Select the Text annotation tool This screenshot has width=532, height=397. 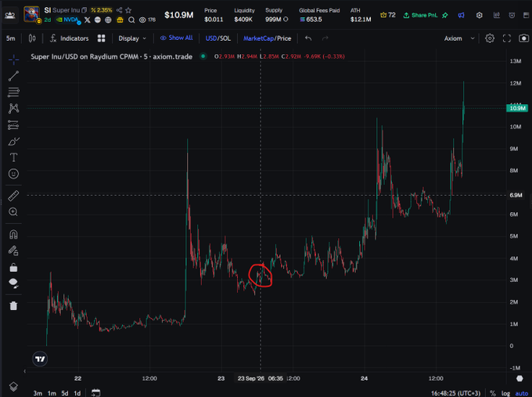point(13,157)
